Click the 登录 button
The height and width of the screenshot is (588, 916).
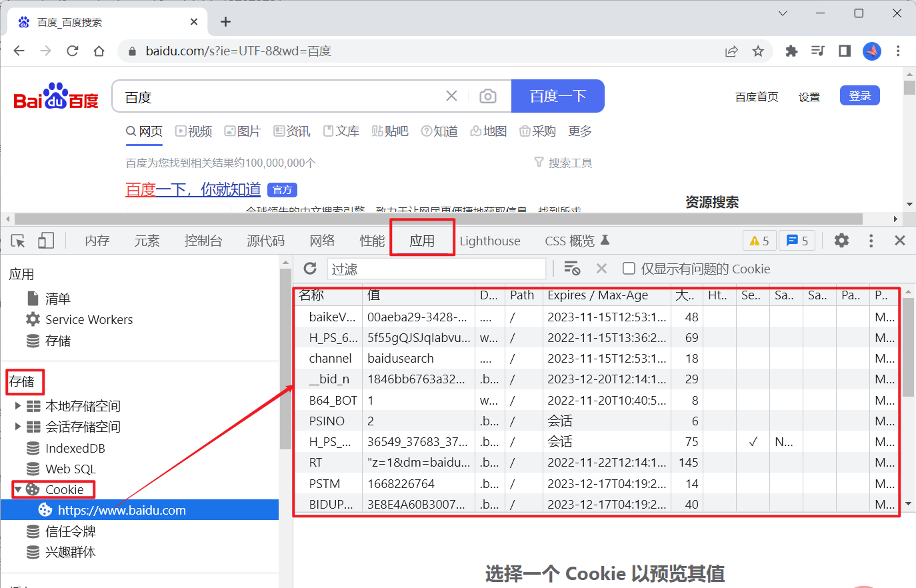(860, 96)
